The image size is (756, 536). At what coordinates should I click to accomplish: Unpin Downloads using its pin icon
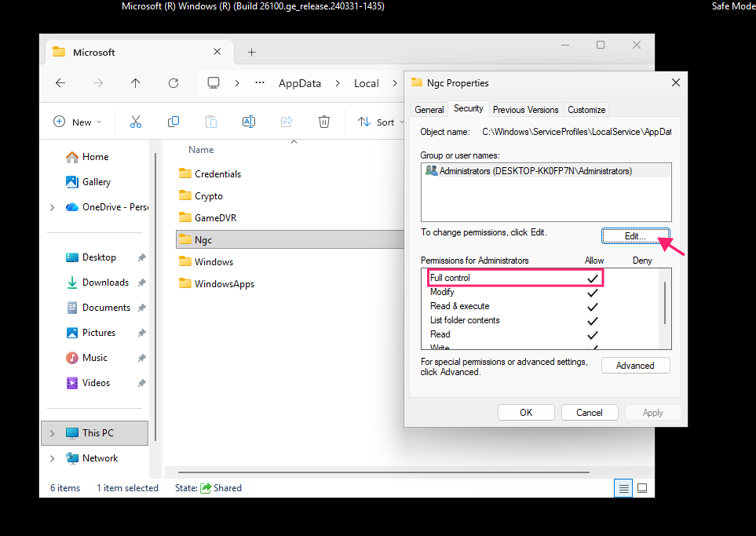[141, 283]
